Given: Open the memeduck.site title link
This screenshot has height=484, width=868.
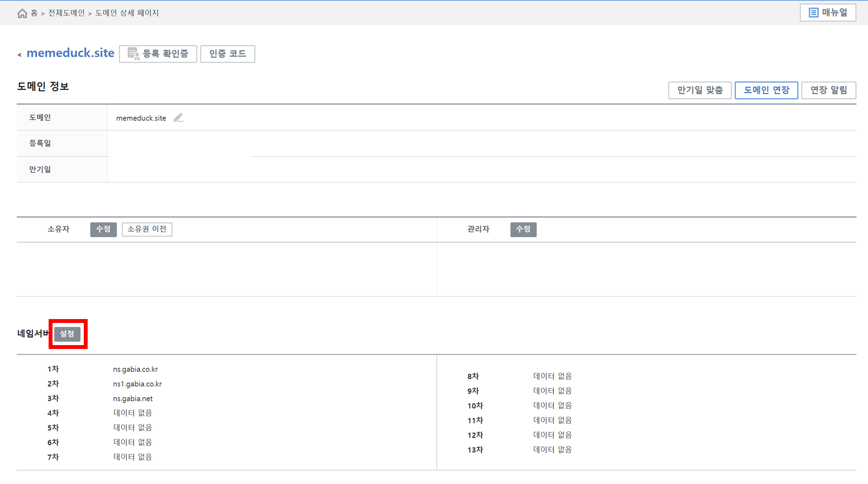Looking at the screenshot, I should [x=70, y=53].
